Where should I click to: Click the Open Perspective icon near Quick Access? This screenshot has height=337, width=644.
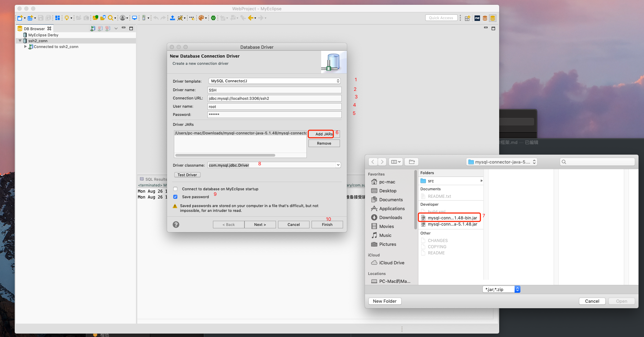pyautogui.click(x=467, y=18)
